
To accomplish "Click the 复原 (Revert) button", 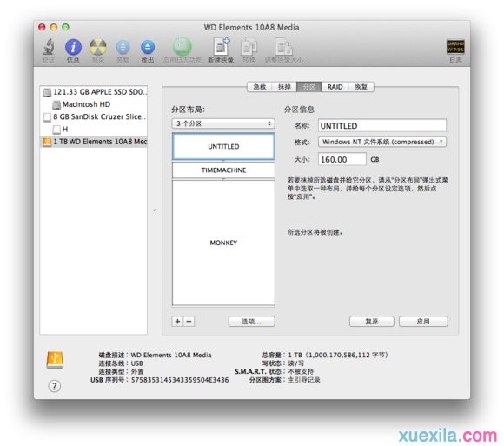I will coord(372,321).
